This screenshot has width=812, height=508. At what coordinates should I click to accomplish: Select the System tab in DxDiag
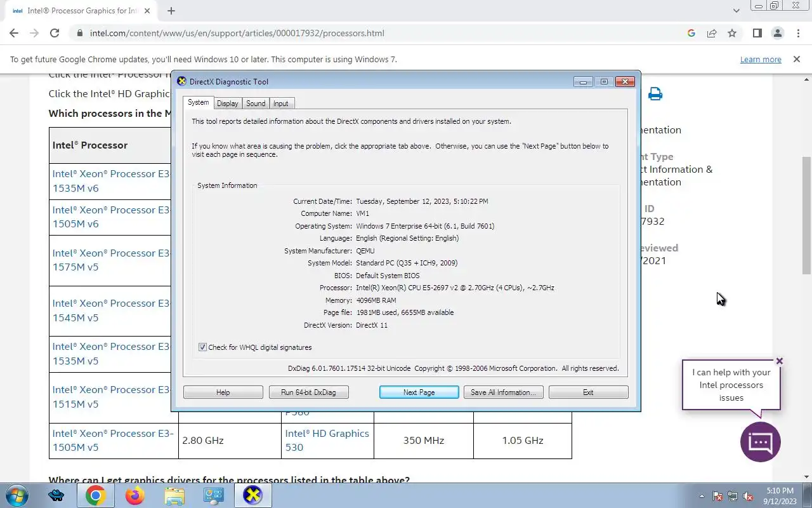pos(198,102)
